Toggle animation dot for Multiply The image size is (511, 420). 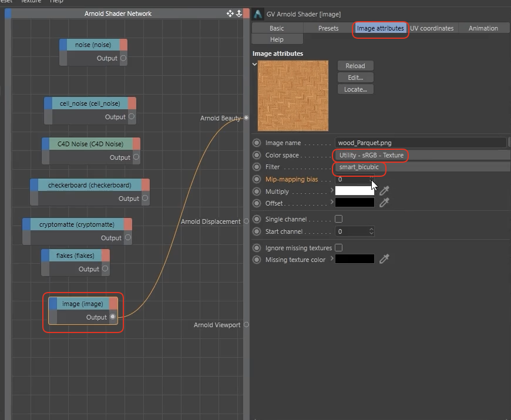[257, 191]
